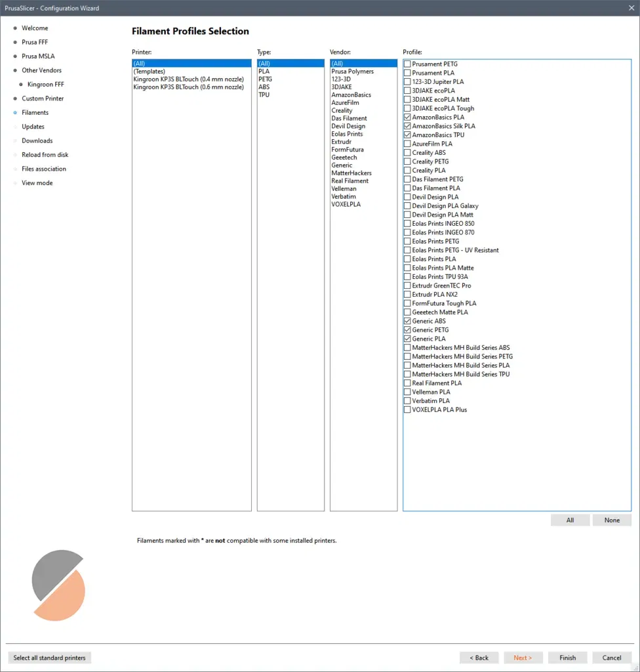
Task: Choose ABS in Type list
Action: click(290, 87)
